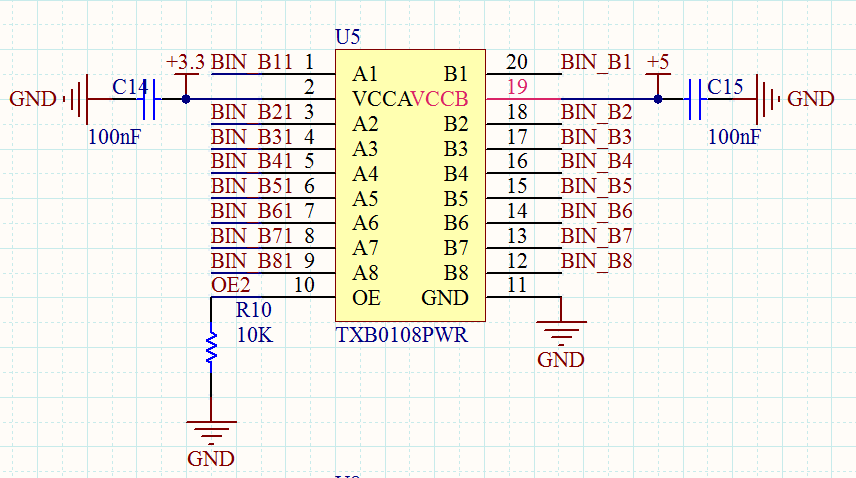Screen dimensions: 856x478
Task: Select net label BIN_B5
Action: (x=596, y=186)
